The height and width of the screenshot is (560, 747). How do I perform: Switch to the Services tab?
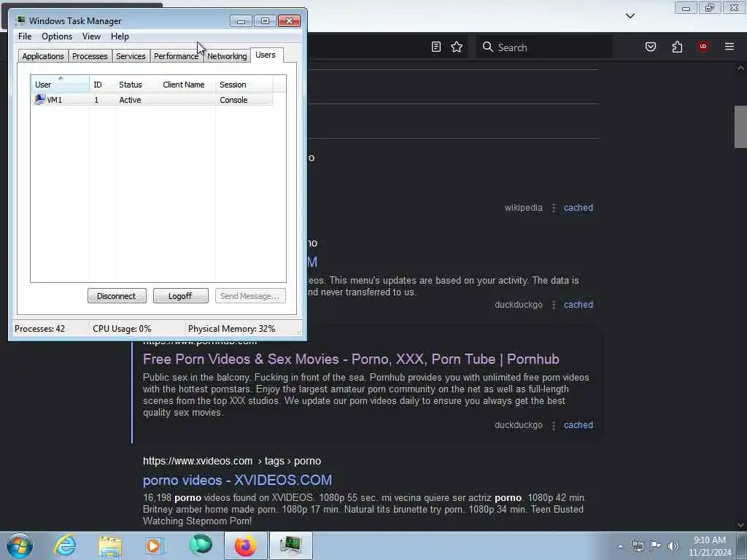click(x=131, y=56)
